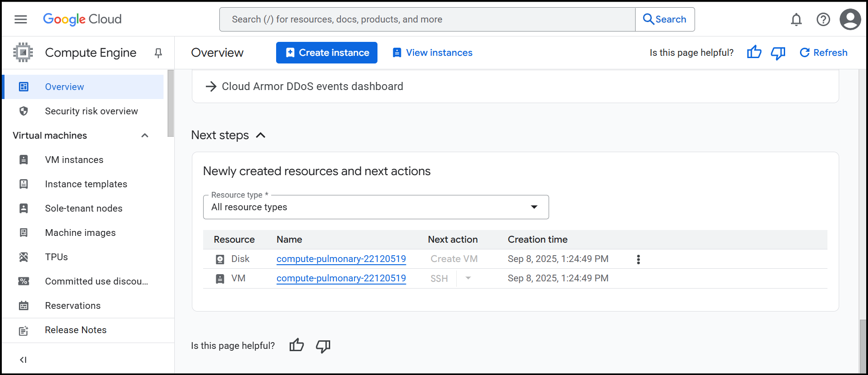Open the Cloud Armor DDoS events dashboard link
Viewport: 868px width, 375px height.
[x=312, y=86]
